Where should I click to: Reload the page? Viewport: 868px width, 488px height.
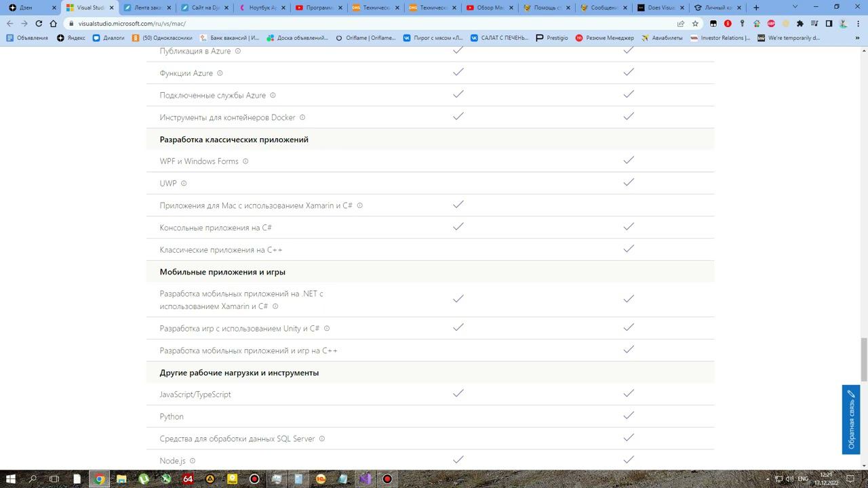pyautogui.click(x=39, y=23)
